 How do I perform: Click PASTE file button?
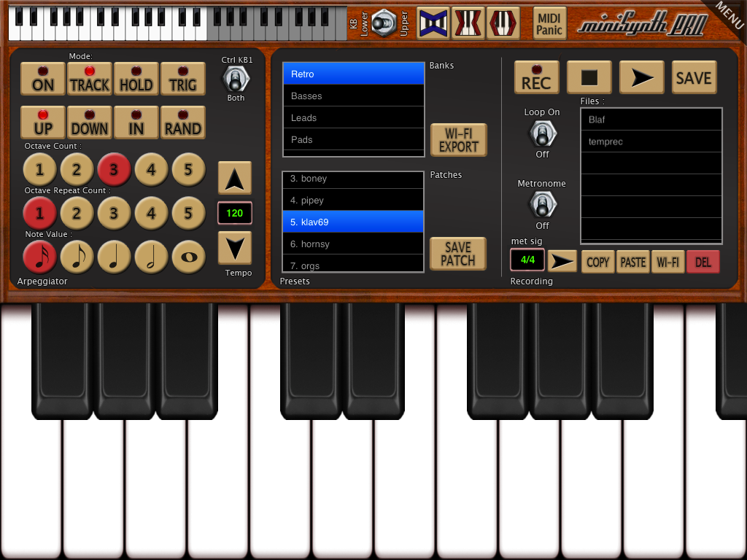[x=633, y=262]
